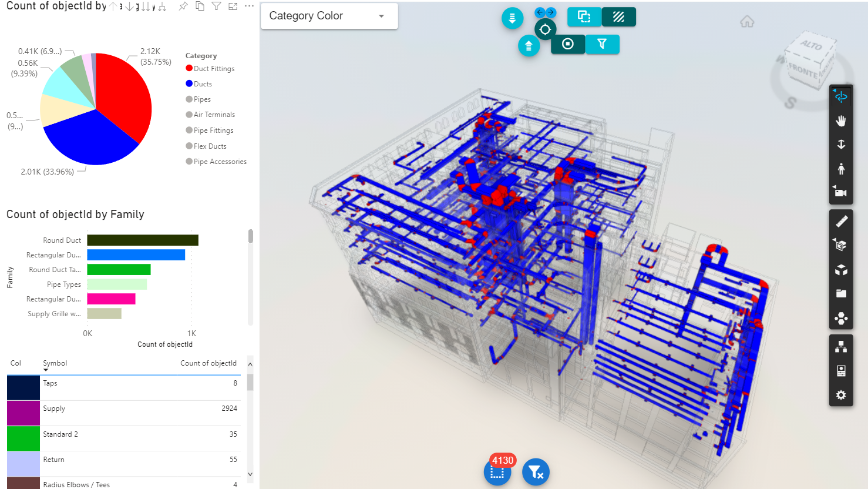Open the Model browser folder icon

[x=841, y=294]
